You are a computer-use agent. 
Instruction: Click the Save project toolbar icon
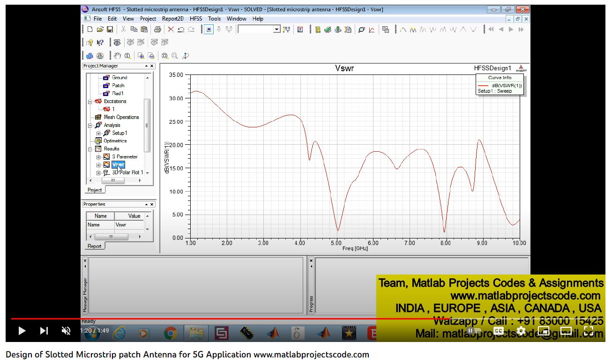pyautogui.click(x=110, y=30)
